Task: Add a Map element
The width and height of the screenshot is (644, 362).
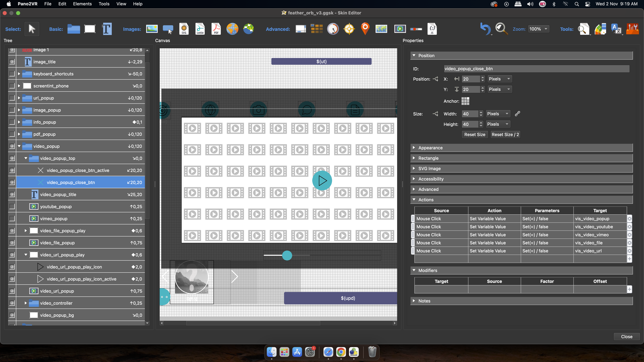Action: pos(381,29)
